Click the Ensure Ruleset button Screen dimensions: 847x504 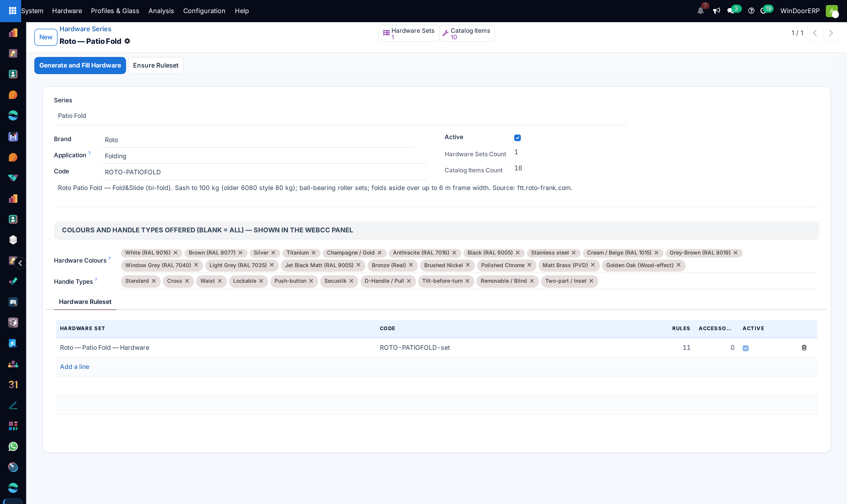point(156,66)
